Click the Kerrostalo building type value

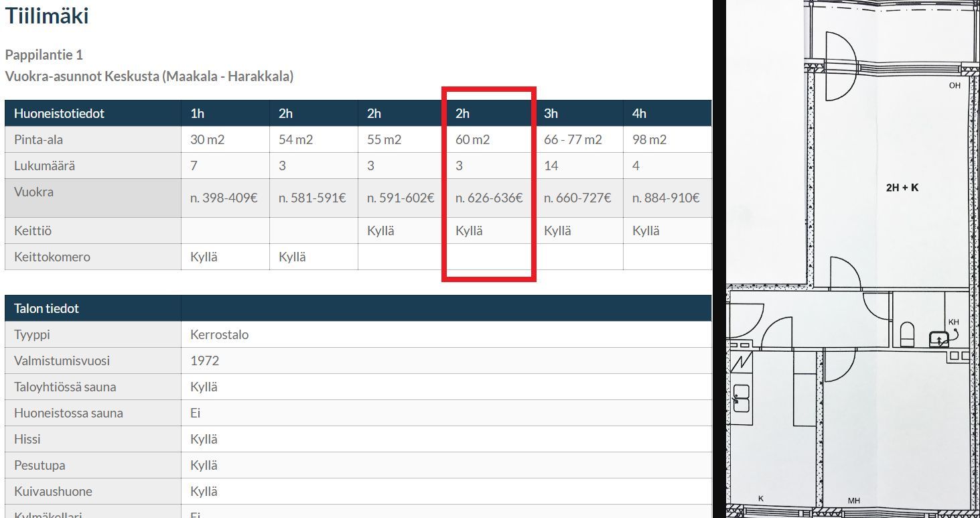(x=219, y=334)
